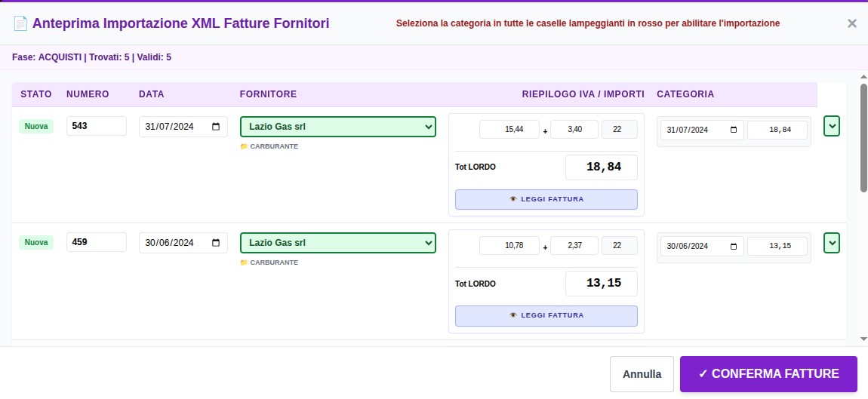This screenshot has width=868, height=399.
Task: Open calendar icon in category date 30/06/2024
Action: point(733,246)
